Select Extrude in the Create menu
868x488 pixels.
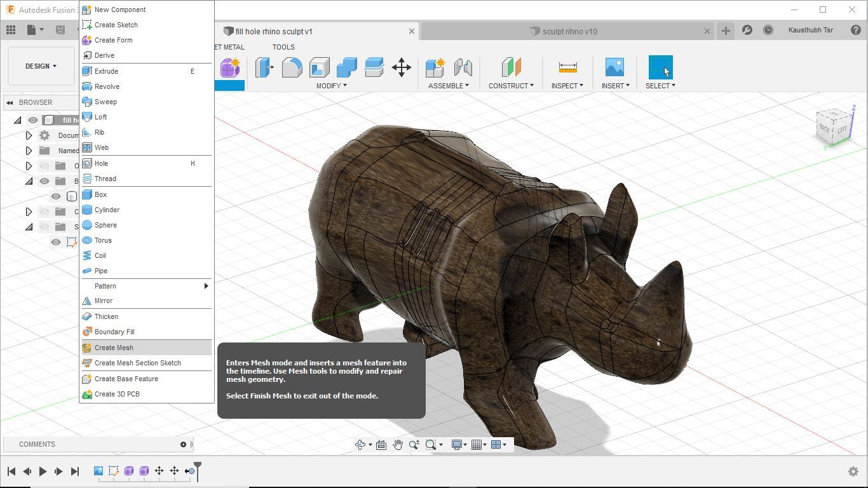point(146,71)
